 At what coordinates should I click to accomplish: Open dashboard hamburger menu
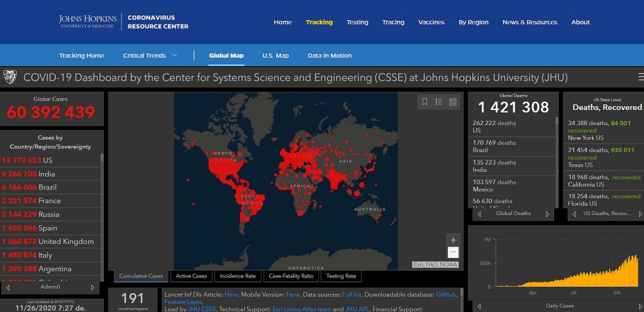[641, 77]
